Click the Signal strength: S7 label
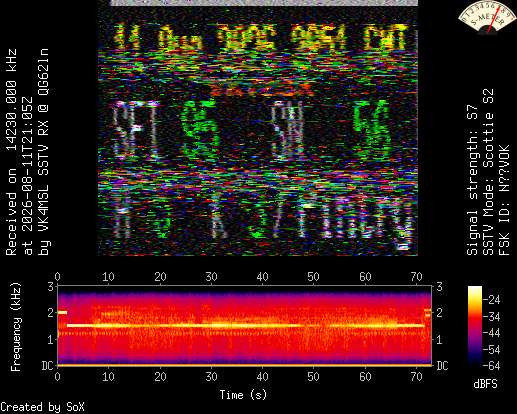Image resolution: width=517 pixels, height=414 pixels. [x=472, y=180]
